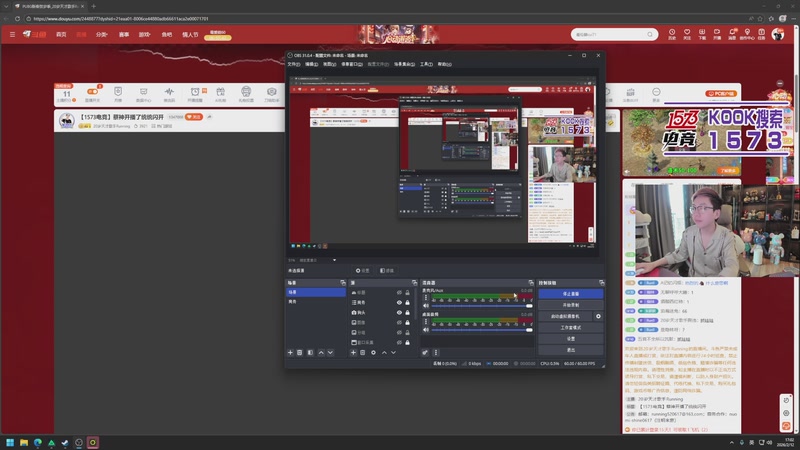Open Douyu user avatar in header

[778, 34]
